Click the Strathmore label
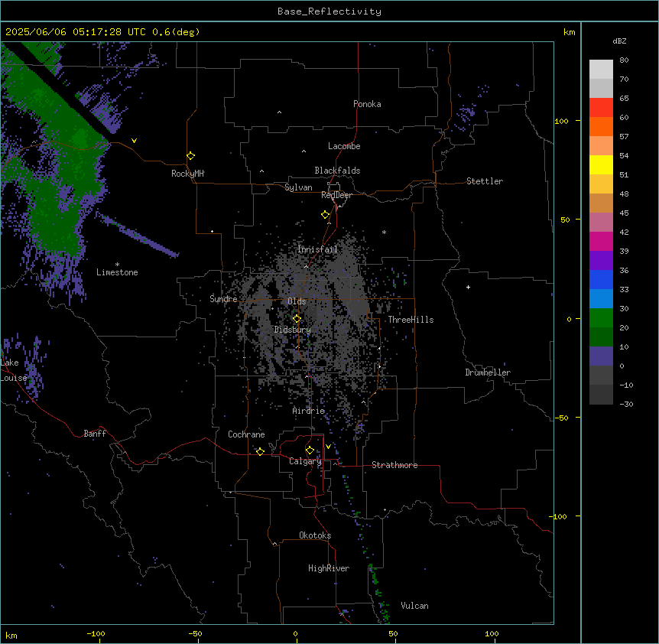659x644 pixels. 394,465
